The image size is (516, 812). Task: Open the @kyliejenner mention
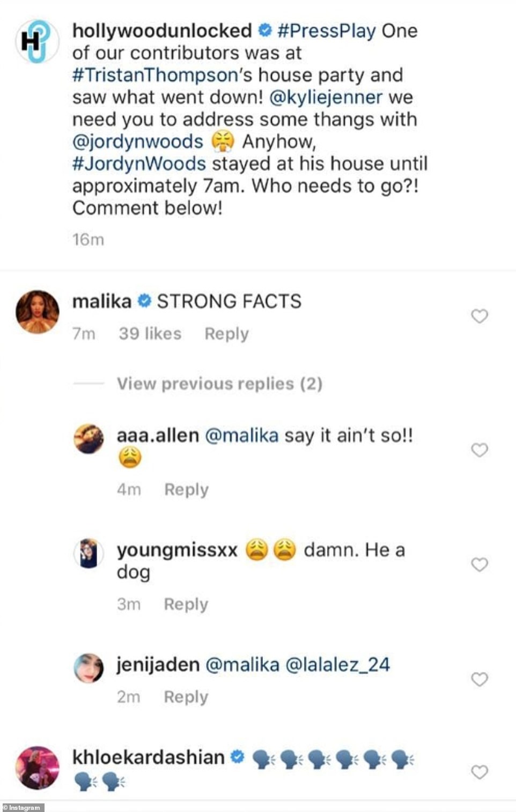(x=326, y=97)
